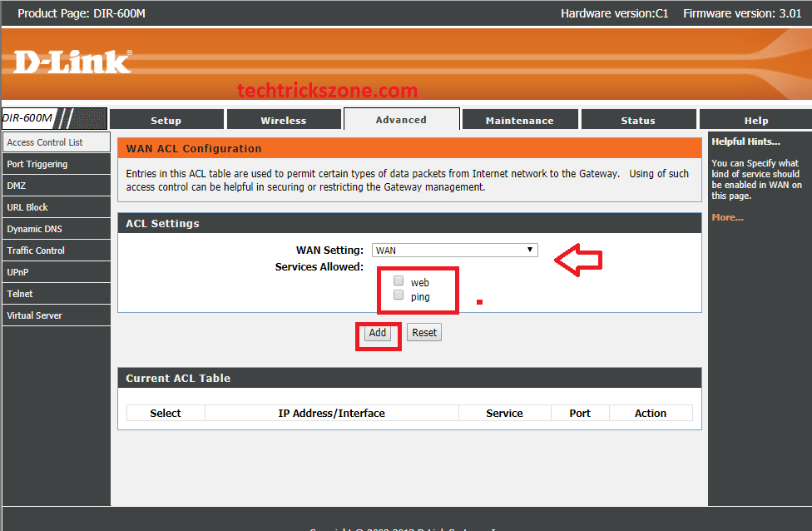Tick the ping service checkbox

tap(399, 295)
